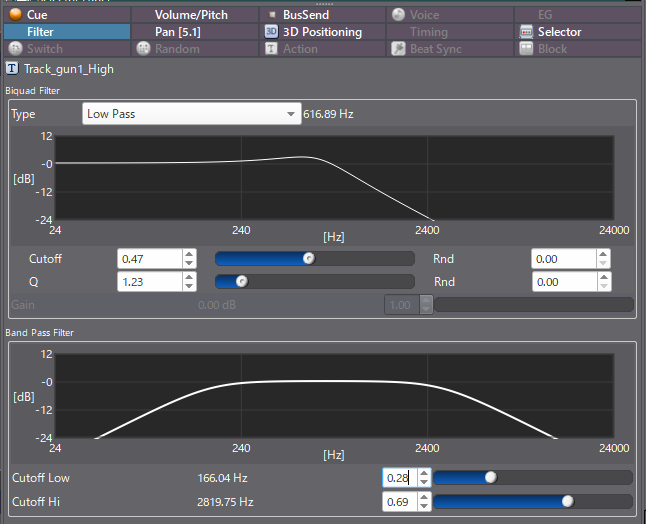
Task: Open the Volume/Pitch tab
Action: click(x=194, y=15)
